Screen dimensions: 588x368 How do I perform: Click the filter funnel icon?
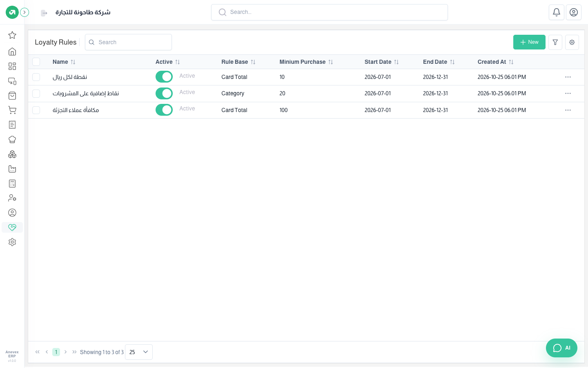[555, 42]
